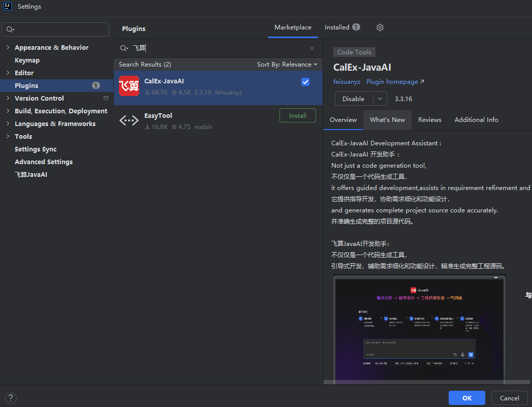This screenshot has width=532, height=407.
Task: Expand the Version Control tree node
Action: [x=8, y=98]
